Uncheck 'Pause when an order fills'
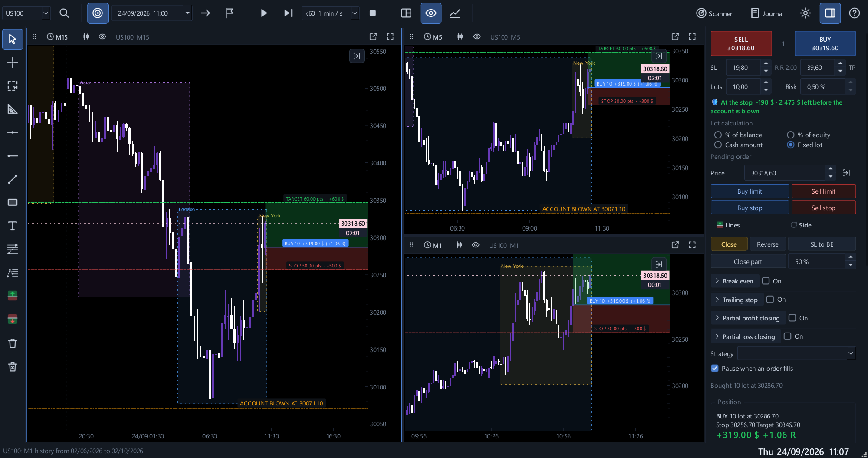Screen dimensions: 868x458 tap(715, 368)
